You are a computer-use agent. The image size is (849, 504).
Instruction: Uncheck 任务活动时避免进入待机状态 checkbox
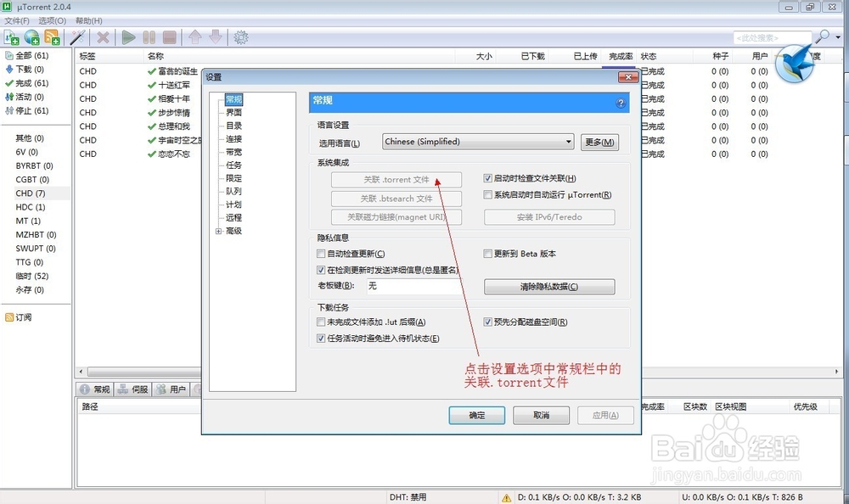pos(321,339)
